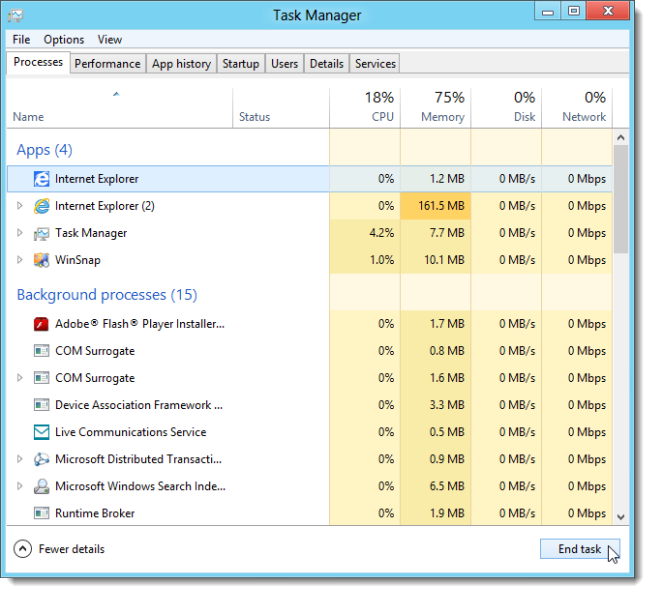
Task: Click the Fewer details circular arrow icon
Action: pyautogui.click(x=22, y=549)
